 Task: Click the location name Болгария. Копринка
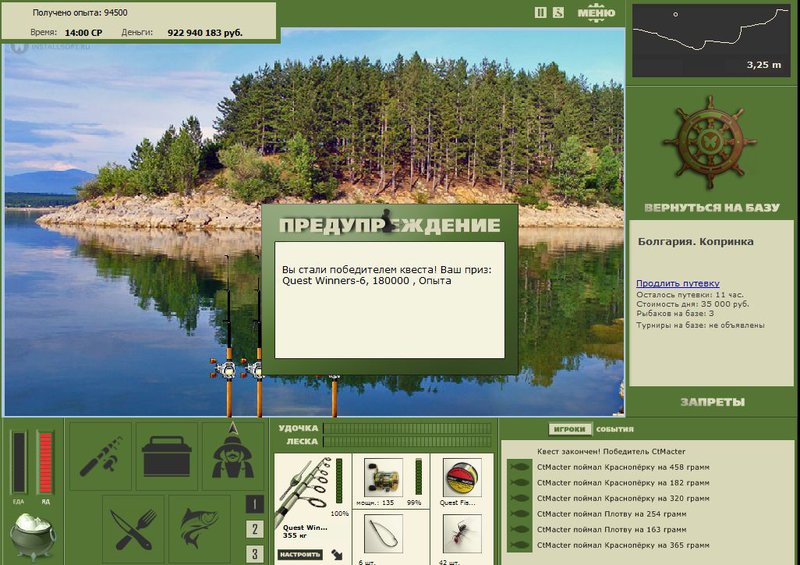point(695,241)
